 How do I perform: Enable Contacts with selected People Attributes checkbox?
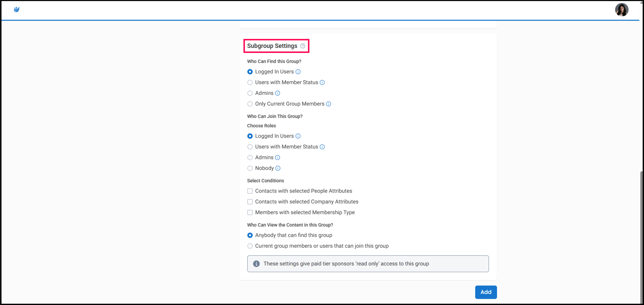[250, 191]
